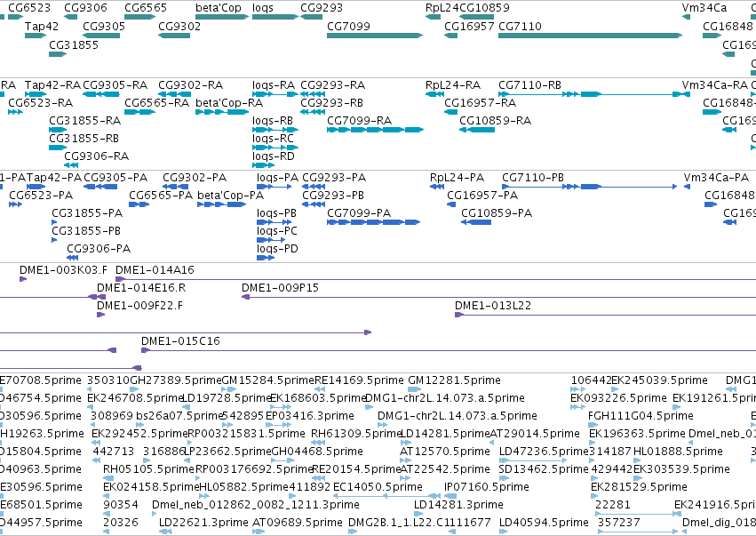Select the loqs-RA transcript label
Image resolution: width=756 pixels, height=536 pixels.
[x=274, y=86]
